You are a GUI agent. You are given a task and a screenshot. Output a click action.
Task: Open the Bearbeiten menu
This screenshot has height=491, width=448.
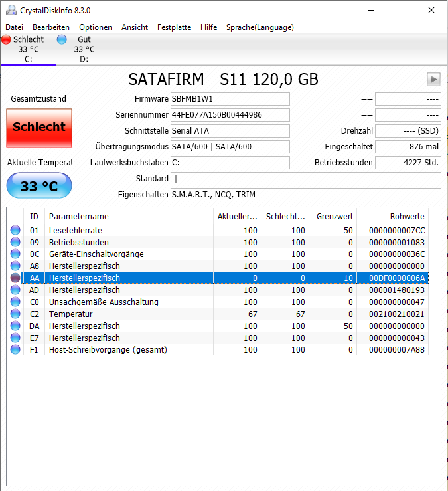51,27
